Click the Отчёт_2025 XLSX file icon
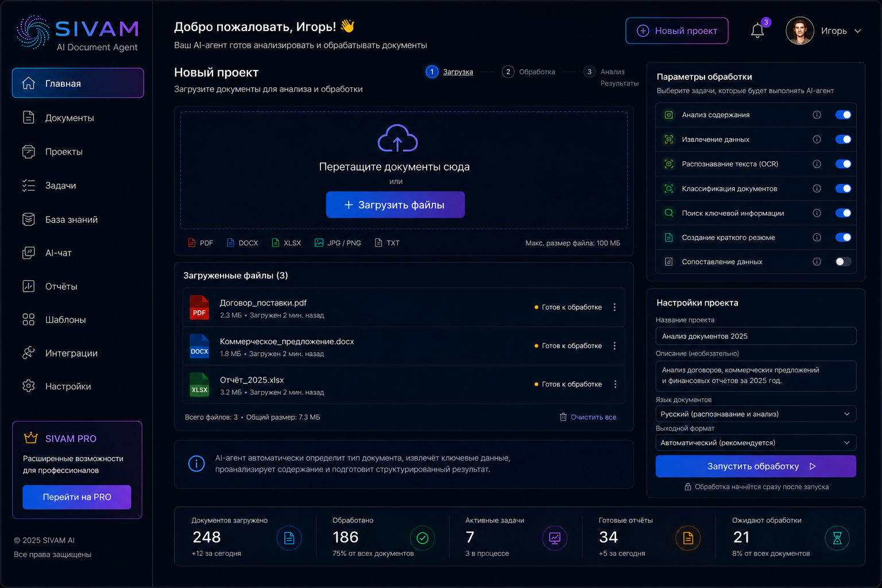 pos(199,384)
